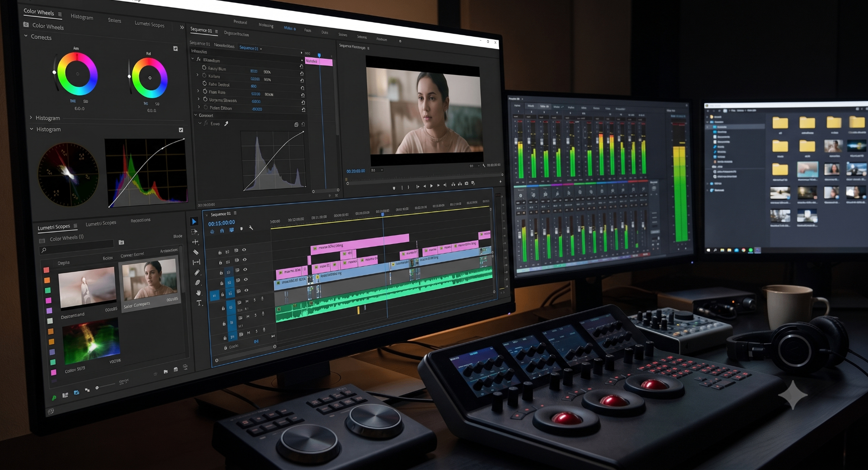Collapse the Corrects section
This screenshot has height=470, width=868.
[26, 36]
